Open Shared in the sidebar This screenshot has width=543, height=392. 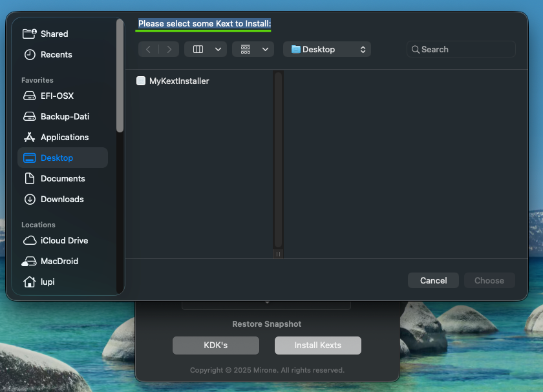[x=63, y=34]
